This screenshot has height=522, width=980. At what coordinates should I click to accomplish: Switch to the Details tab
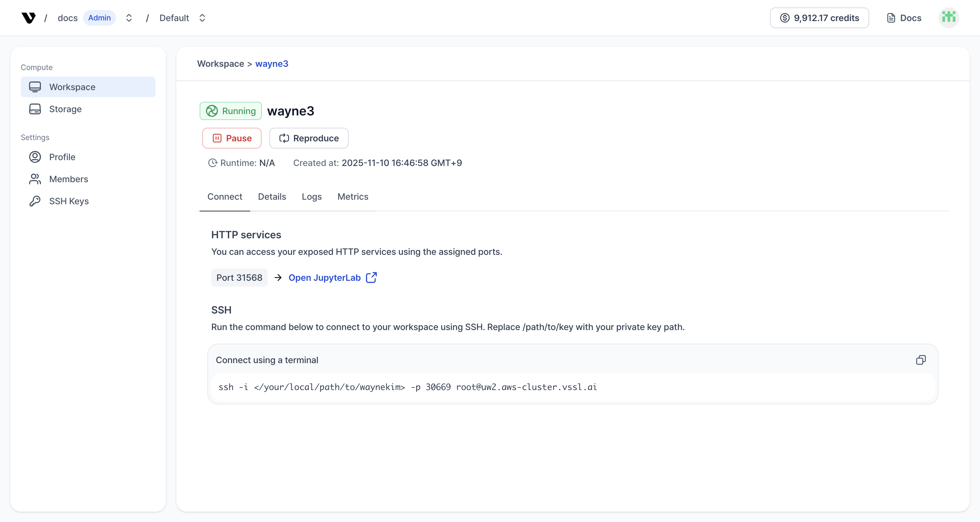click(272, 196)
